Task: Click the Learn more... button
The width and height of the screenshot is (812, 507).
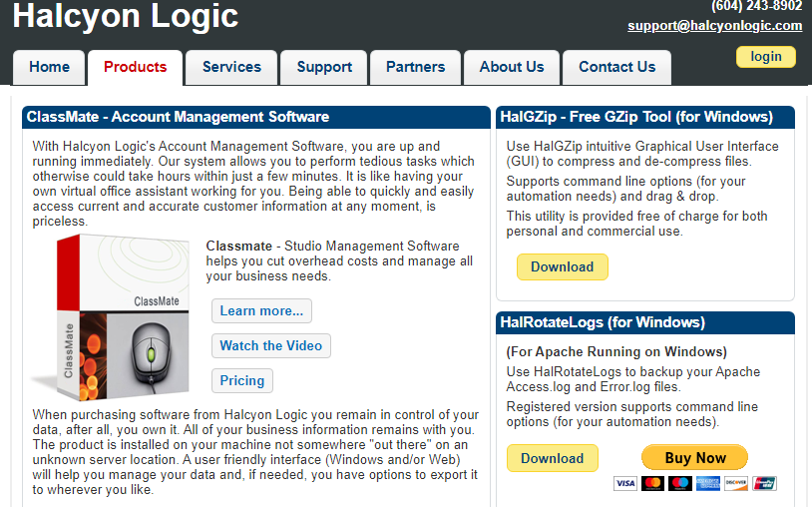Action: point(261,310)
